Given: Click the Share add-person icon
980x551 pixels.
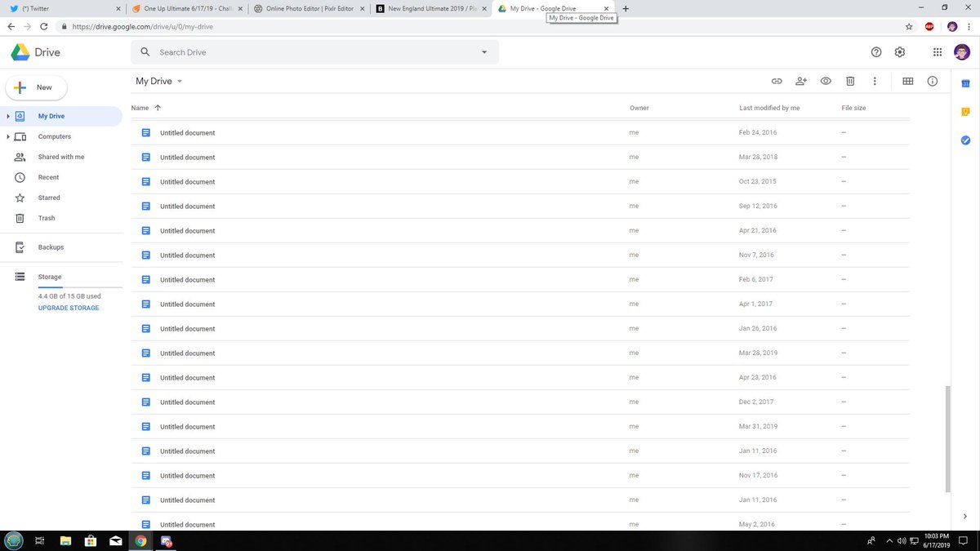Looking at the screenshot, I should tap(801, 81).
